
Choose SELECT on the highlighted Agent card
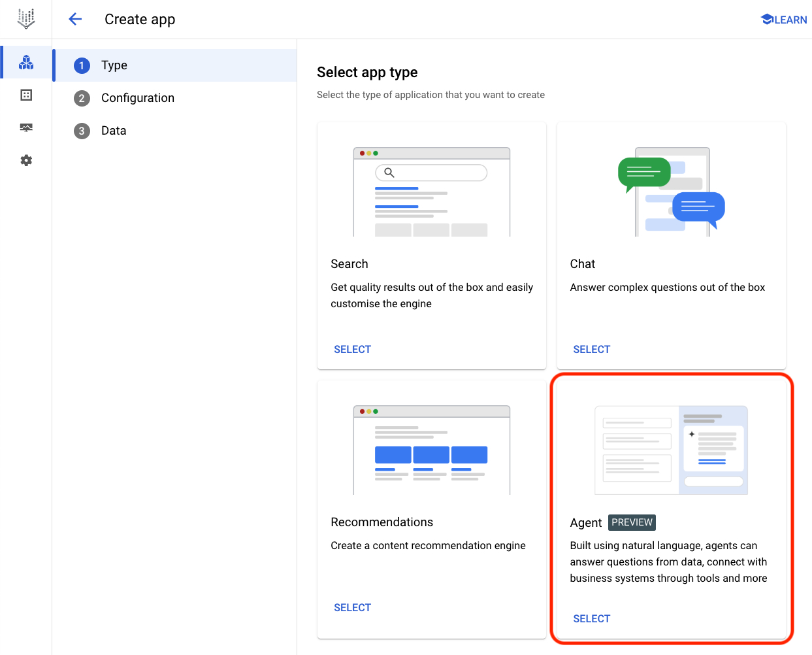click(591, 618)
